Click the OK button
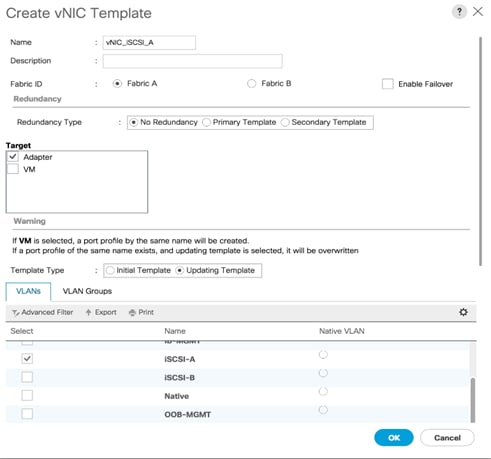The height and width of the screenshot is (459, 491). point(394,438)
